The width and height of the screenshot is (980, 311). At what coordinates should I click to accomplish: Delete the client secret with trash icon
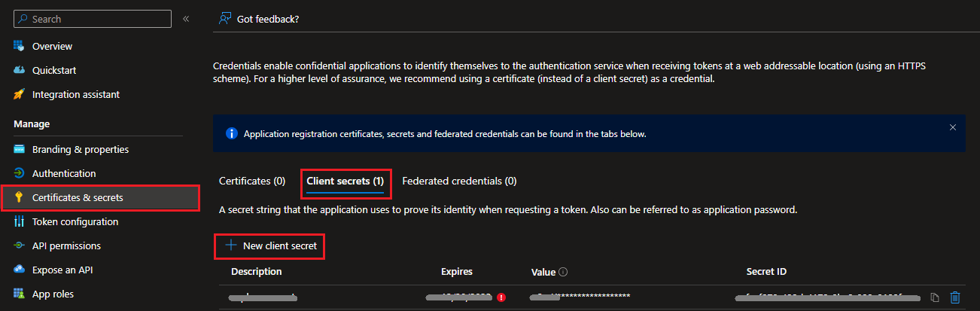pyautogui.click(x=955, y=297)
